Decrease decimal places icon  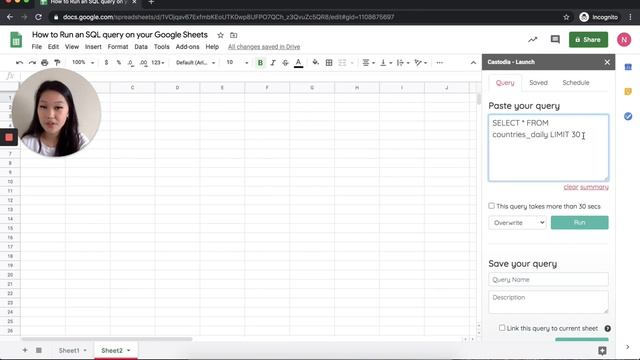(130, 63)
